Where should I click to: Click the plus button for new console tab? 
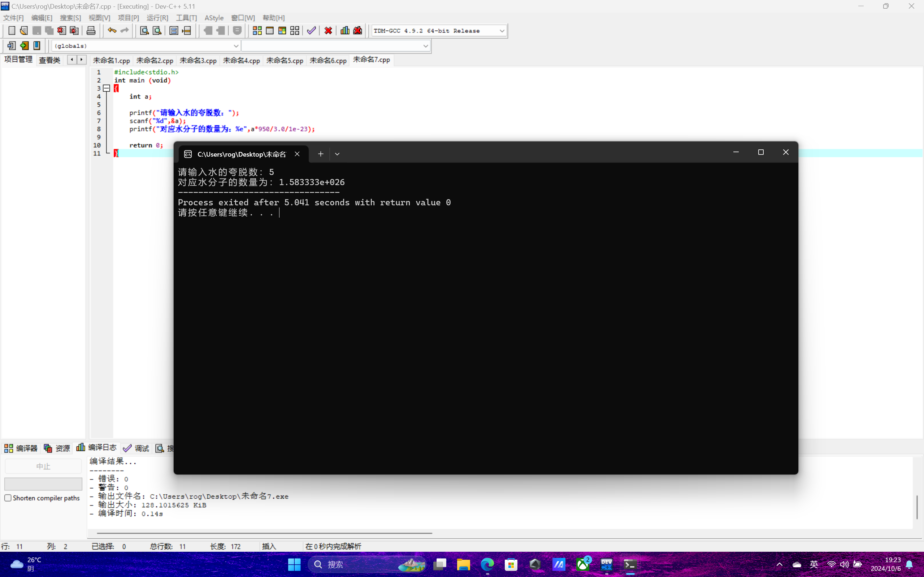320,154
